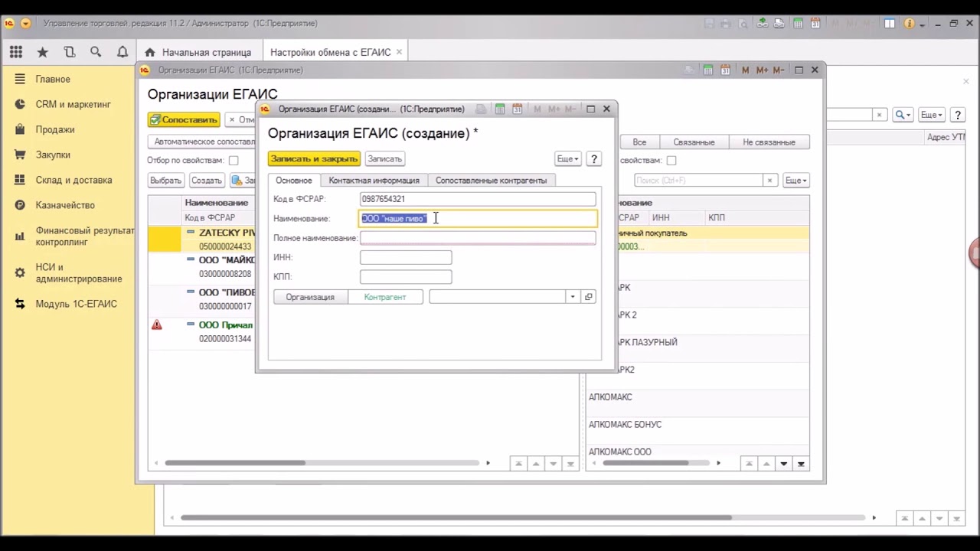Switch to Основное tab
The image size is (980, 551).
pos(294,181)
